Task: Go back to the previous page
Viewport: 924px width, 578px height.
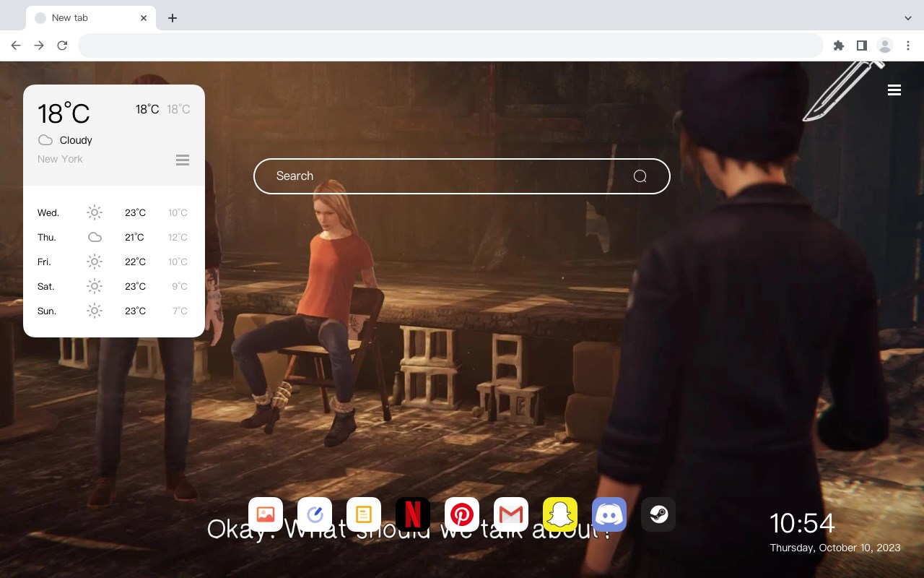Action: coord(16,46)
